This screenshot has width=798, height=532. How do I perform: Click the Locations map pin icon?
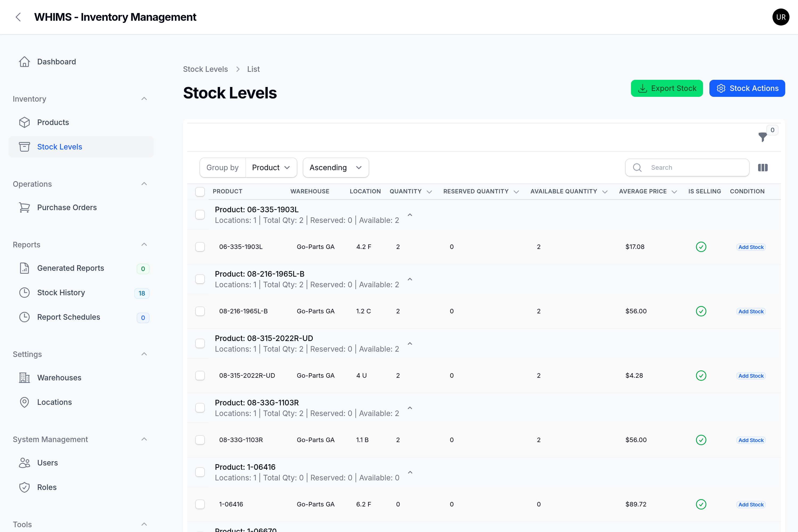(x=24, y=402)
